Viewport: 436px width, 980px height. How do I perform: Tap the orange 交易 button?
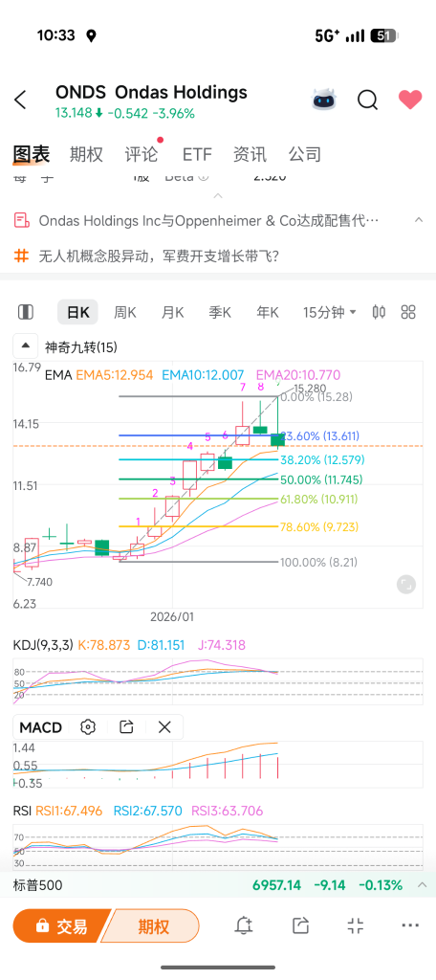tap(61, 925)
